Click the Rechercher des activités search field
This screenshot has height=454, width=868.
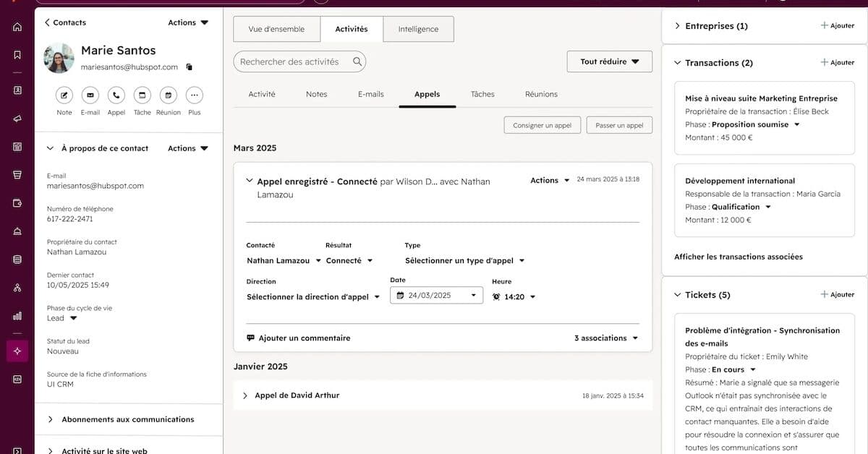click(x=299, y=61)
